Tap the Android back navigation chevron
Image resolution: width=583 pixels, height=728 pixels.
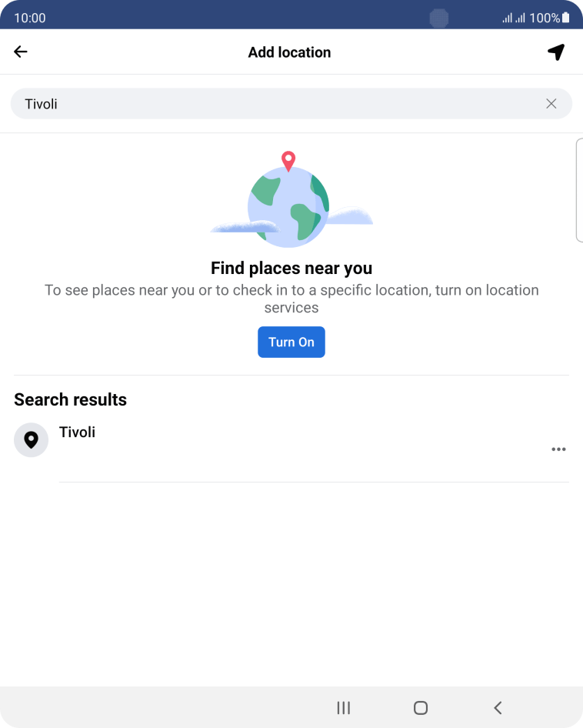(x=498, y=707)
